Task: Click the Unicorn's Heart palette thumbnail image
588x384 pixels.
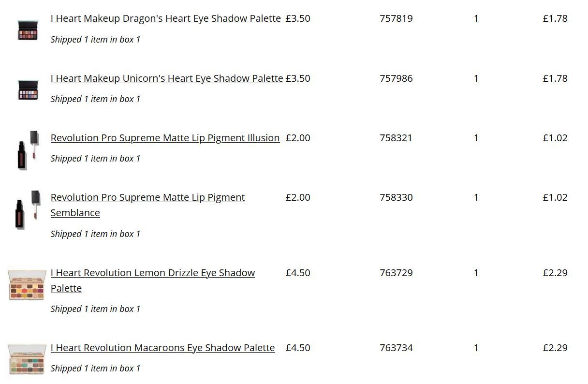Action: pos(28,90)
